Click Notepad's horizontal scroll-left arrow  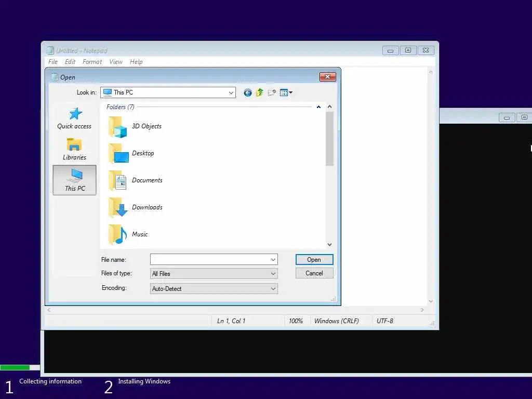coord(49,310)
